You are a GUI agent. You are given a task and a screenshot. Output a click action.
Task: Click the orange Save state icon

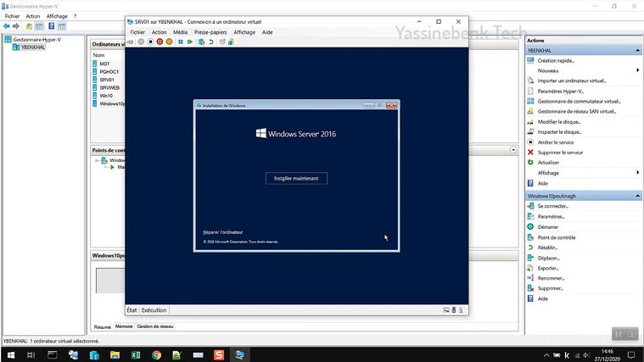[x=169, y=42]
